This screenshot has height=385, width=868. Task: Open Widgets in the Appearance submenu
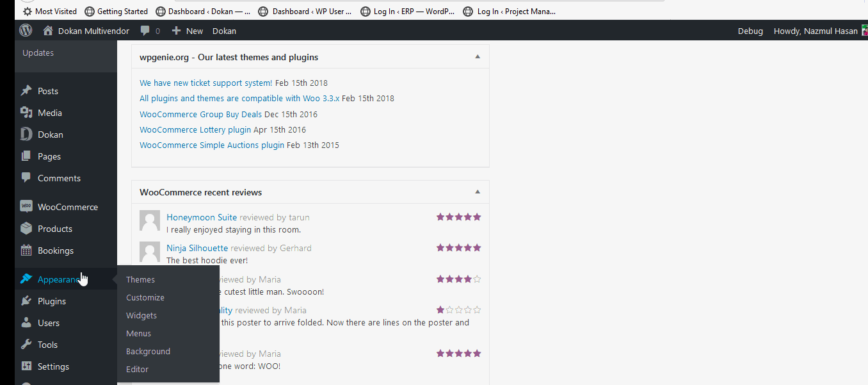(141, 315)
